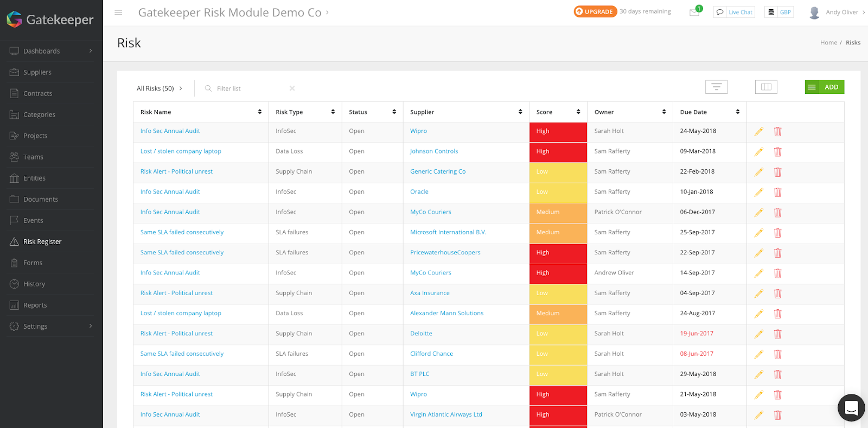This screenshot has width=868, height=428.
Task: Edit the Johnson Controls risk
Action: tap(758, 152)
